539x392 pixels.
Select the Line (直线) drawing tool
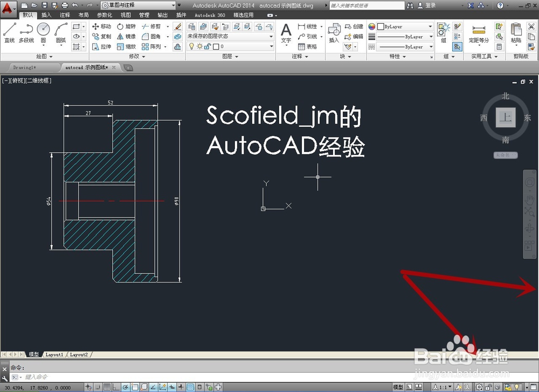tap(10, 33)
